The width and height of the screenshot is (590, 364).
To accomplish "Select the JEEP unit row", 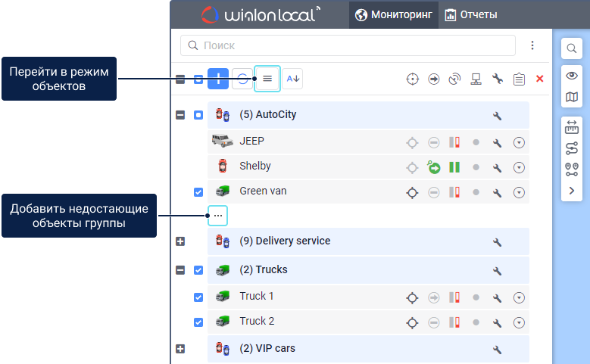I will coord(368,142).
